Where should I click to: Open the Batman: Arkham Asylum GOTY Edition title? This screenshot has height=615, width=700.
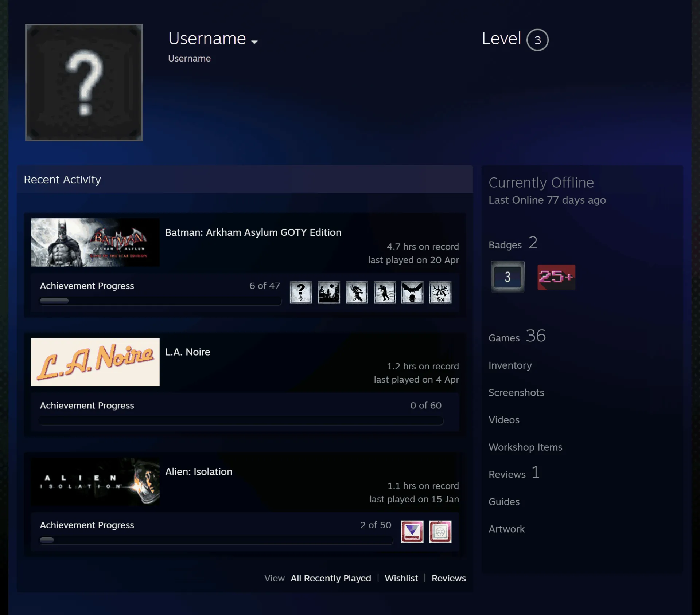[x=253, y=232]
